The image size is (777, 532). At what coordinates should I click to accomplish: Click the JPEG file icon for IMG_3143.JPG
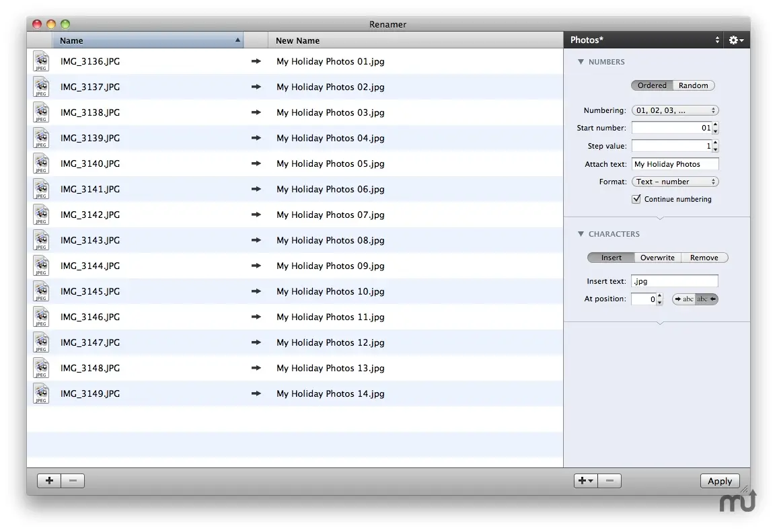41,240
